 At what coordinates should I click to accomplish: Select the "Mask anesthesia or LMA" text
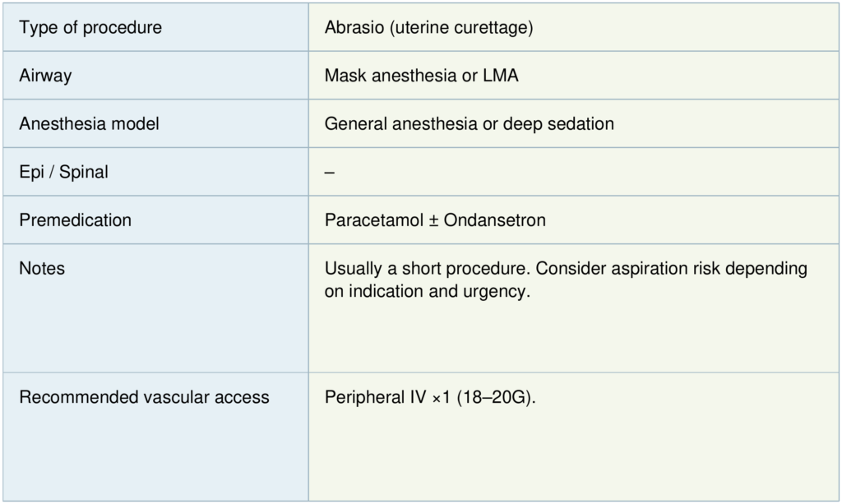(421, 76)
